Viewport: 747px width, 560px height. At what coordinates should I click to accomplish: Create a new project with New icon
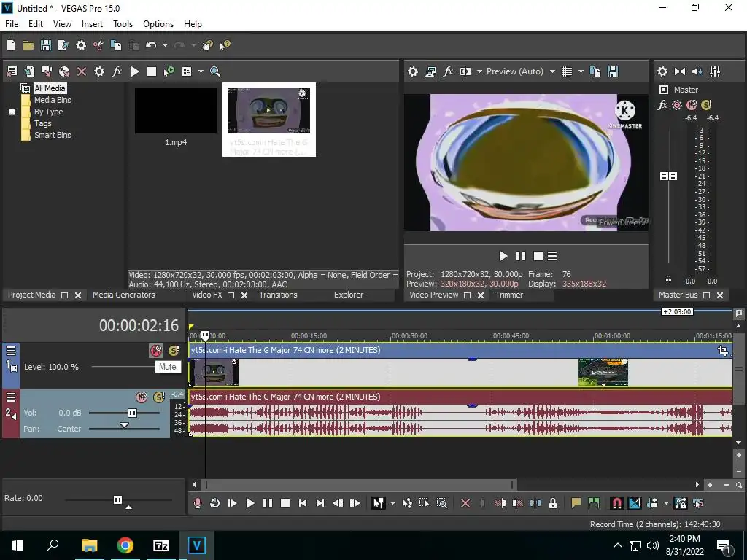[x=11, y=45]
